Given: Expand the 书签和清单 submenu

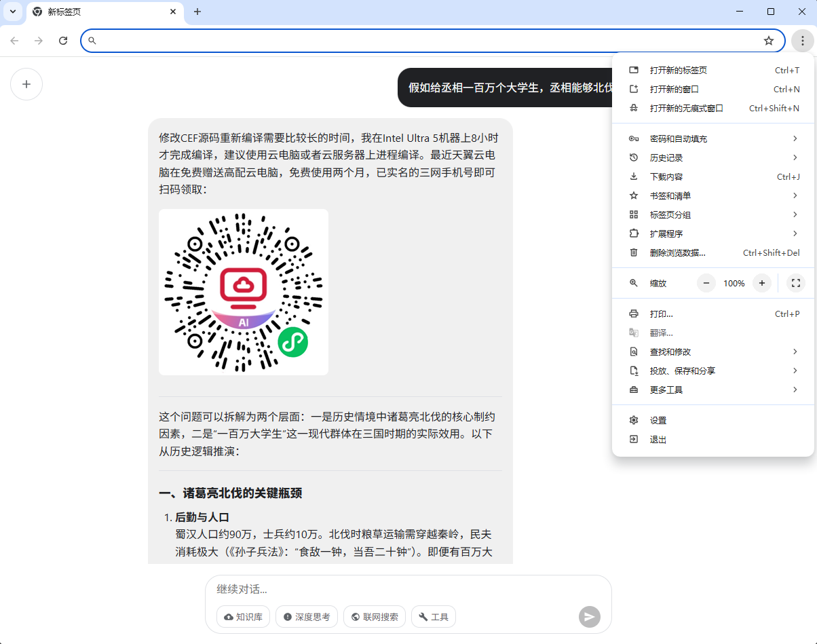Looking at the screenshot, I should (x=713, y=195).
